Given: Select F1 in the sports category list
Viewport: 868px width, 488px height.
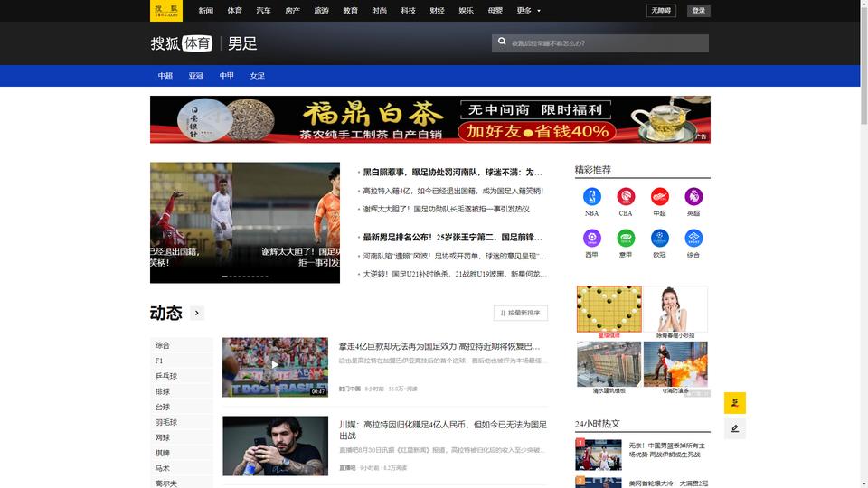Looking at the screenshot, I should click(x=159, y=361).
